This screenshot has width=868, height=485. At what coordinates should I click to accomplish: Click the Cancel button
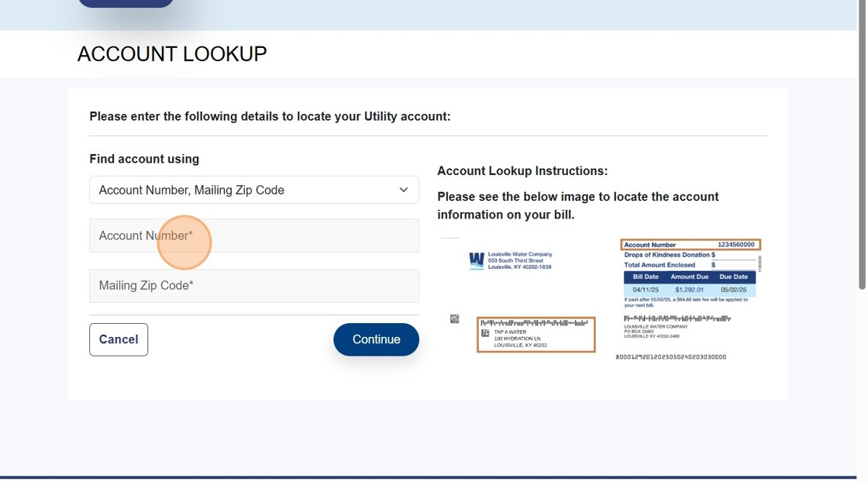118,339
